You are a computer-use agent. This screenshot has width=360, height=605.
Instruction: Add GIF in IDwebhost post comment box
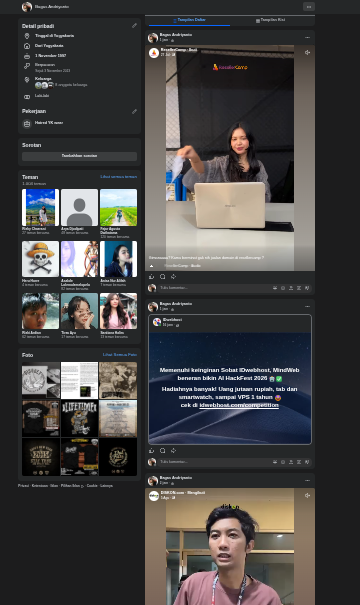pyautogui.click(x=299, y=462)
